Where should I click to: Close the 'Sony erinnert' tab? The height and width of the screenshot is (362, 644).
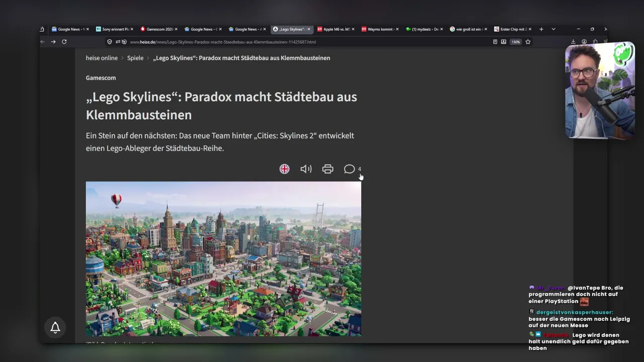tap(132, 29)
